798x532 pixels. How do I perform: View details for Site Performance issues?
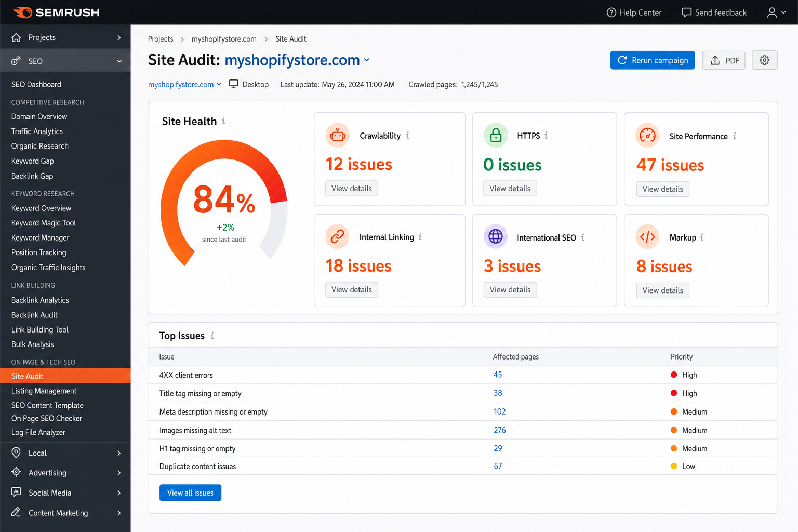663,189
